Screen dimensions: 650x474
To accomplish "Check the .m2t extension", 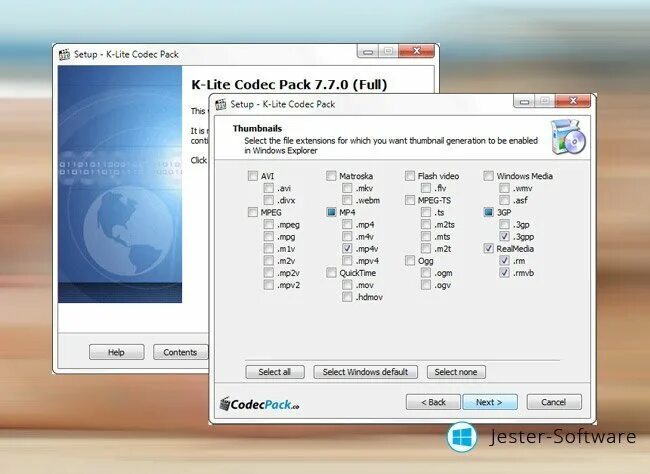I will 426,248.
